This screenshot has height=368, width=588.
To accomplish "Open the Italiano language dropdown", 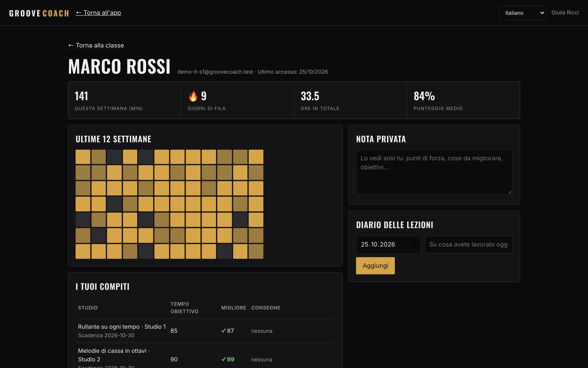I will point(522,13).
